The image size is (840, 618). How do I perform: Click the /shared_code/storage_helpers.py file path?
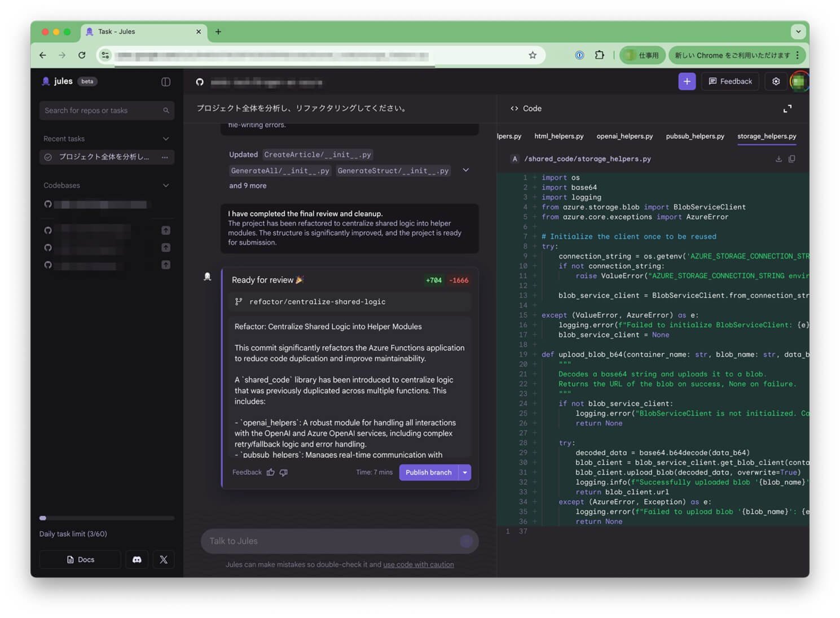coord(587,159)
